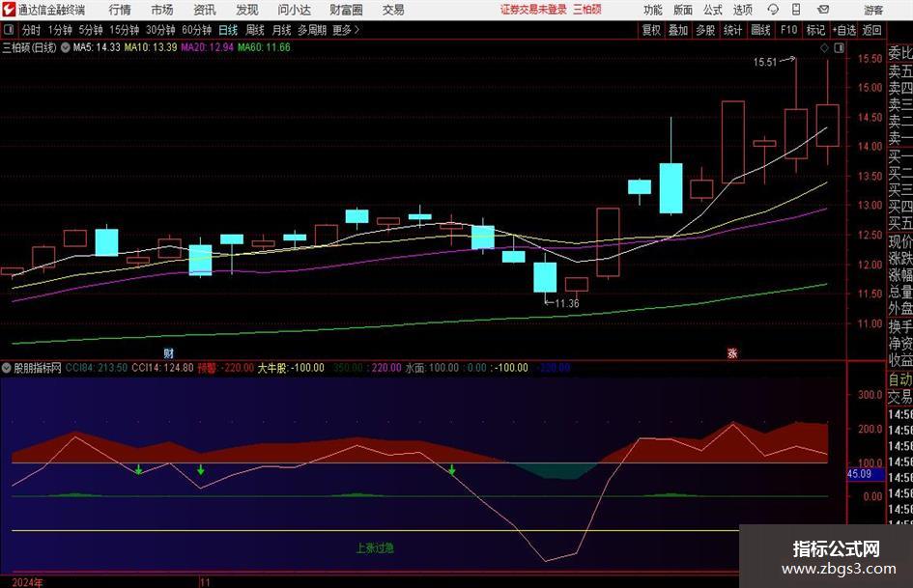Click the +自选 add to watchlist button
The height and width of the screenshot is (588, 913).
pyautogui.click(x=844, y=30)
